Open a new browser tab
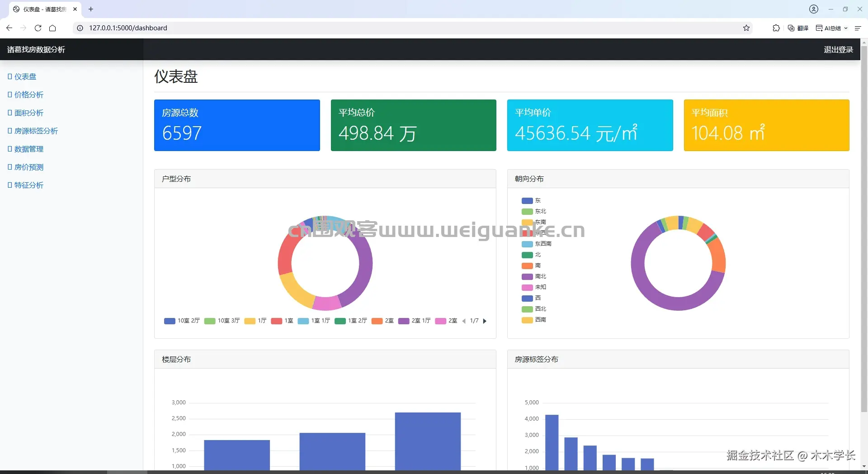 tap(91, 9)
